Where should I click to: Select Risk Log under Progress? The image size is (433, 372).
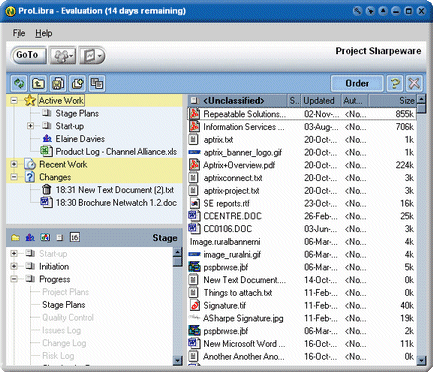coord(58,356)
